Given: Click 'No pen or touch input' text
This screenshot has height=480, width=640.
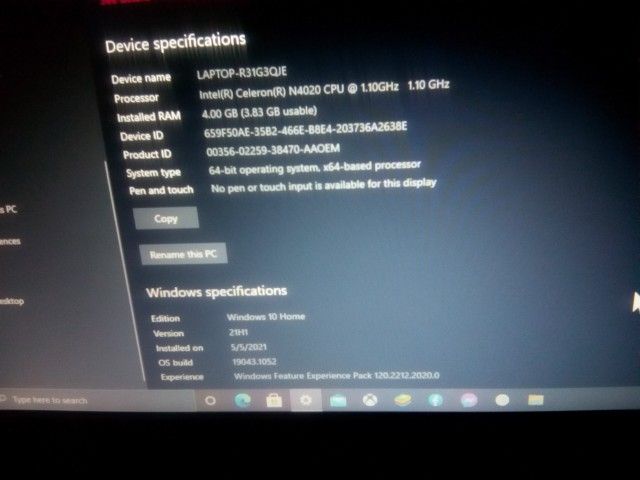Looking at the screenshot, I should [323, 185].
